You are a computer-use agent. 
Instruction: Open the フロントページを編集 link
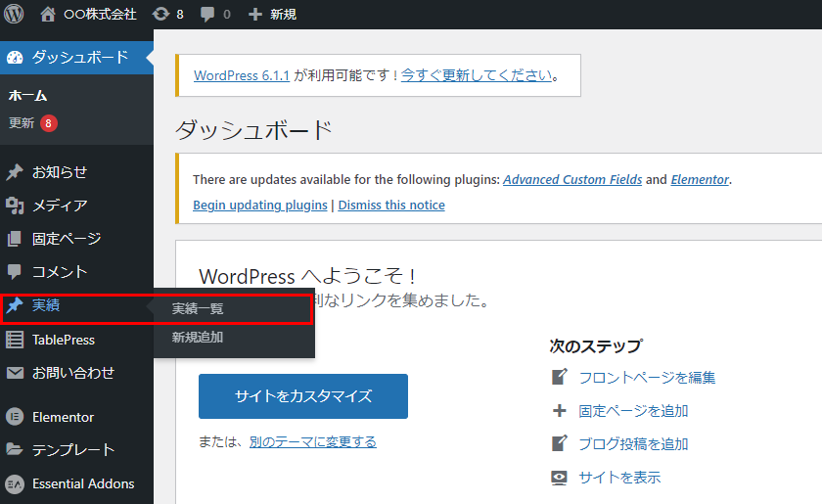click(646, 378)
